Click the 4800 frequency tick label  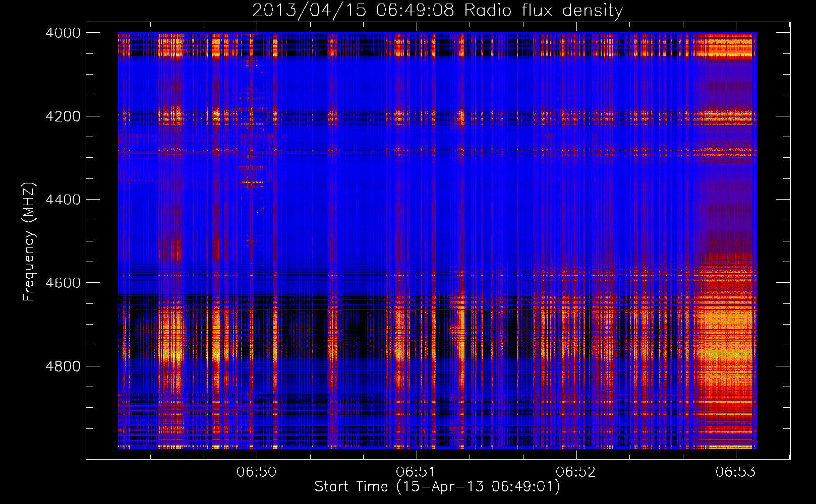63,366
